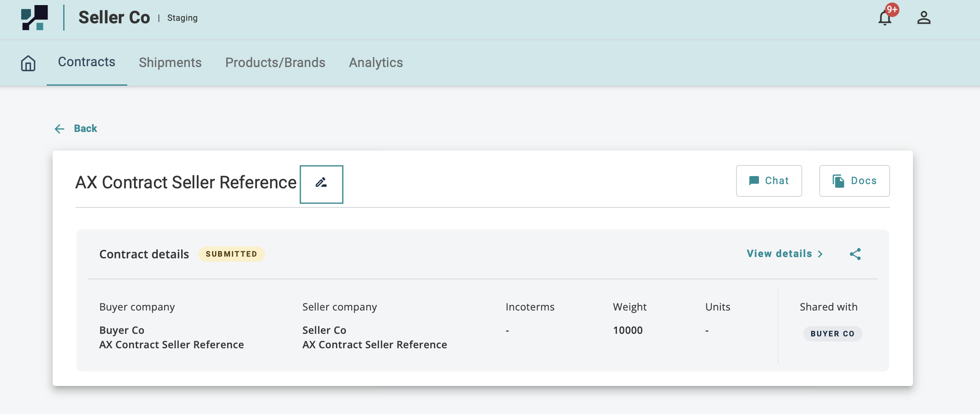The image size is (980, 414).
Task: Open the user profile icon
Action: coord(924,18)
